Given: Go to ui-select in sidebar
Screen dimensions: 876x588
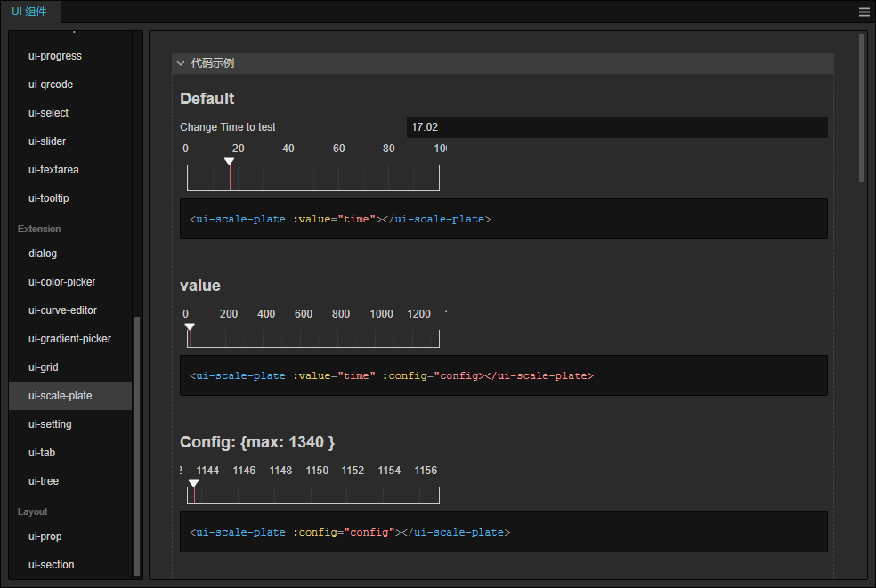Looking at the screenshot, I should (48, 113).
